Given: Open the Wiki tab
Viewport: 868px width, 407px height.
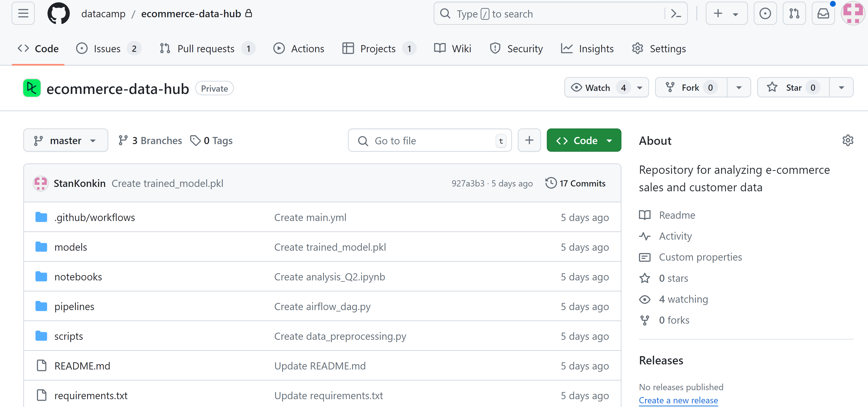Looking at the screenshot, I should pos(453,49).
